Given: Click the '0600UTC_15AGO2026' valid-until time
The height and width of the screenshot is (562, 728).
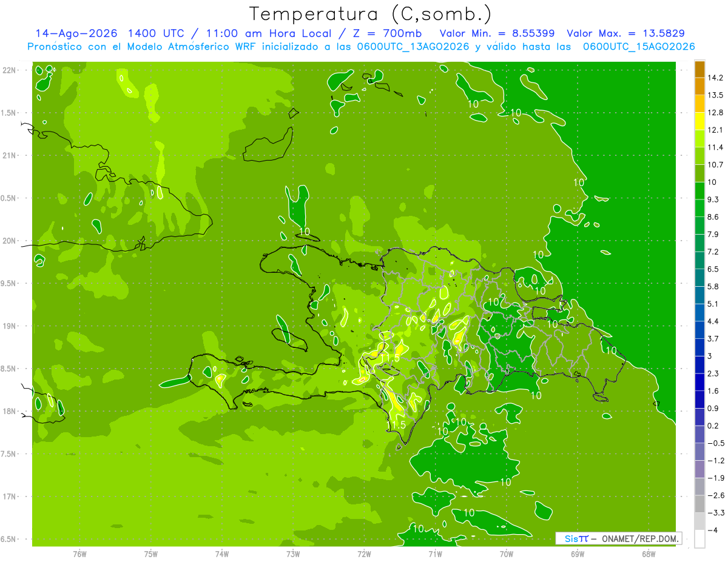Looking at the screenshot, I should tap(639, 47).
